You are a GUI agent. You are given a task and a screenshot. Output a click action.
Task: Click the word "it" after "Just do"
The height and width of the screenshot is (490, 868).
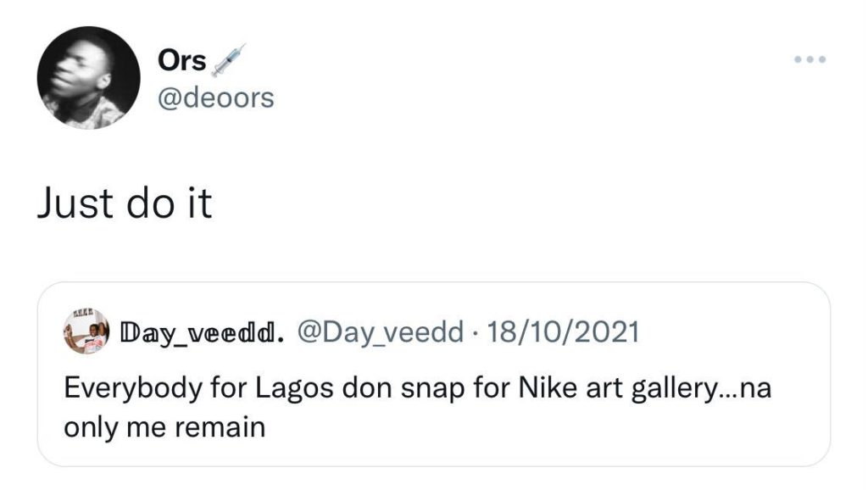coord(199,204)
